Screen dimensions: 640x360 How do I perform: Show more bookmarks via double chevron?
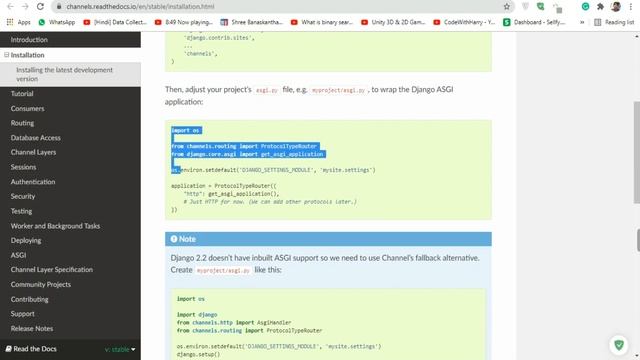[x=582, y=22]
